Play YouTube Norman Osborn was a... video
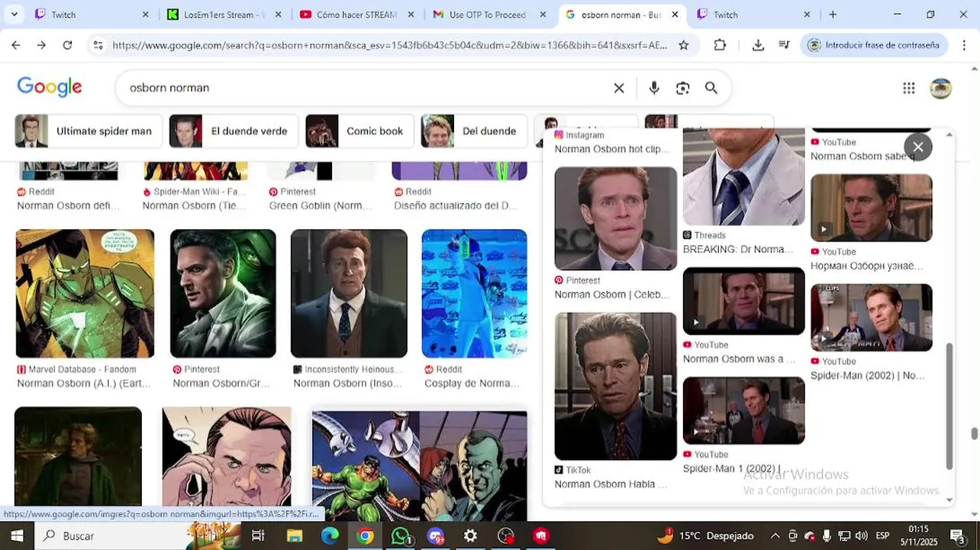Screen dimensions: 980x550 pyautogui.click(x=743, y=301)
